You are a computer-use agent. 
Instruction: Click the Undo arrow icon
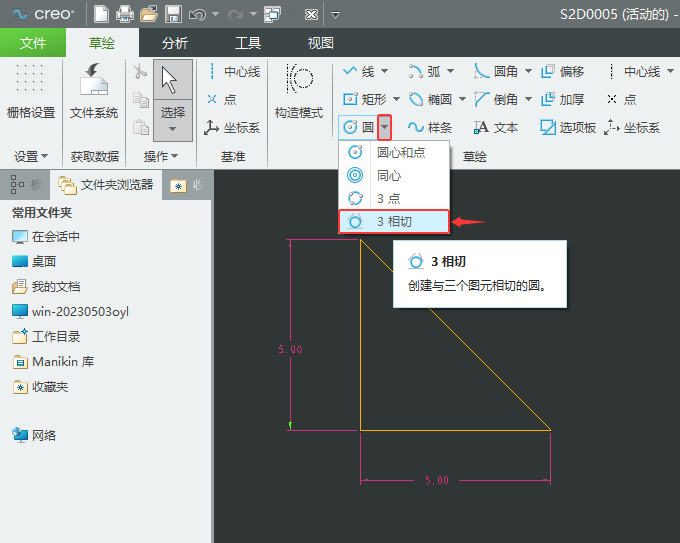(197, 15)
